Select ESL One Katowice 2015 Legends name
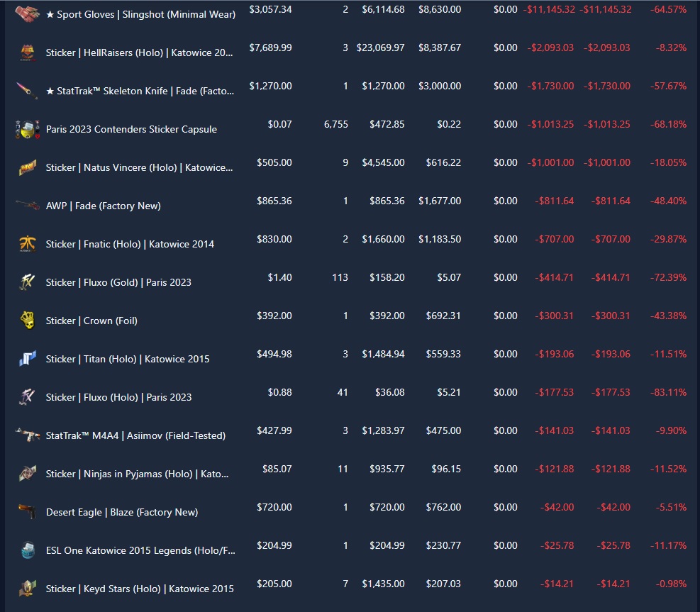The height and width of the screenshot is (612, 700). click(x=140, y=551)
